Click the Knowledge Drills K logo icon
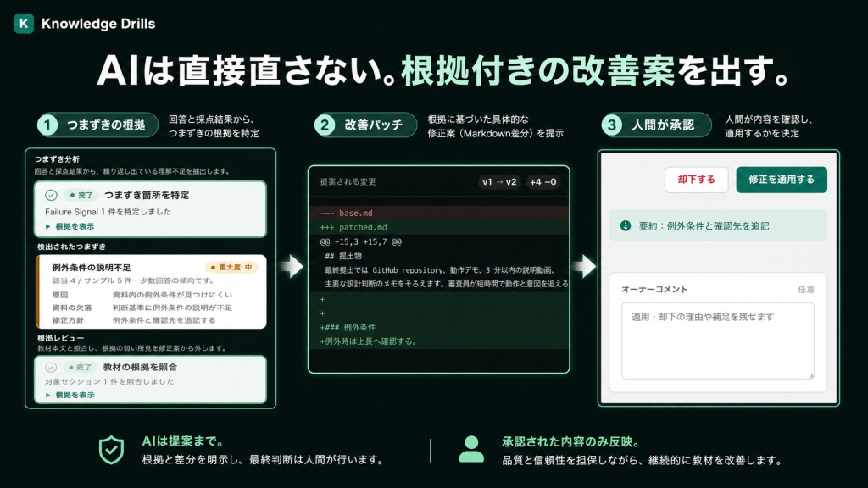This screenshot has width=868, height=488. [x=24, y=23]
